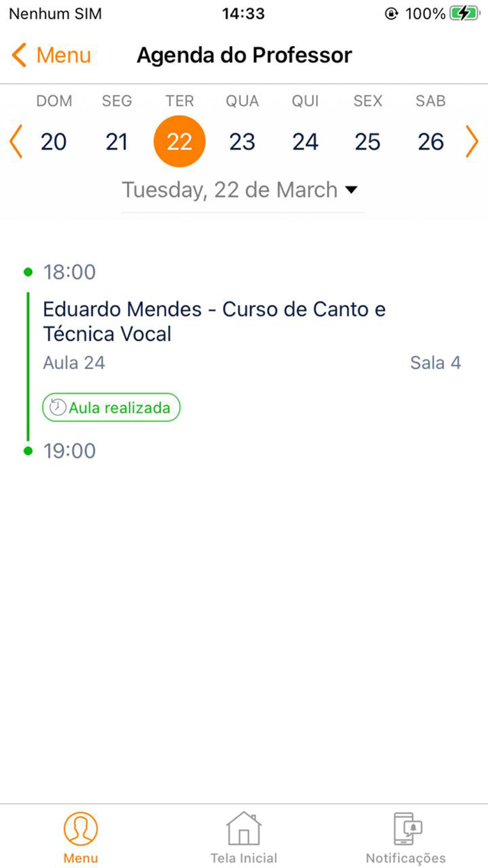488x868 pixels.
Task: Select Wednesday the 23rd
Action: pos(242,141)
